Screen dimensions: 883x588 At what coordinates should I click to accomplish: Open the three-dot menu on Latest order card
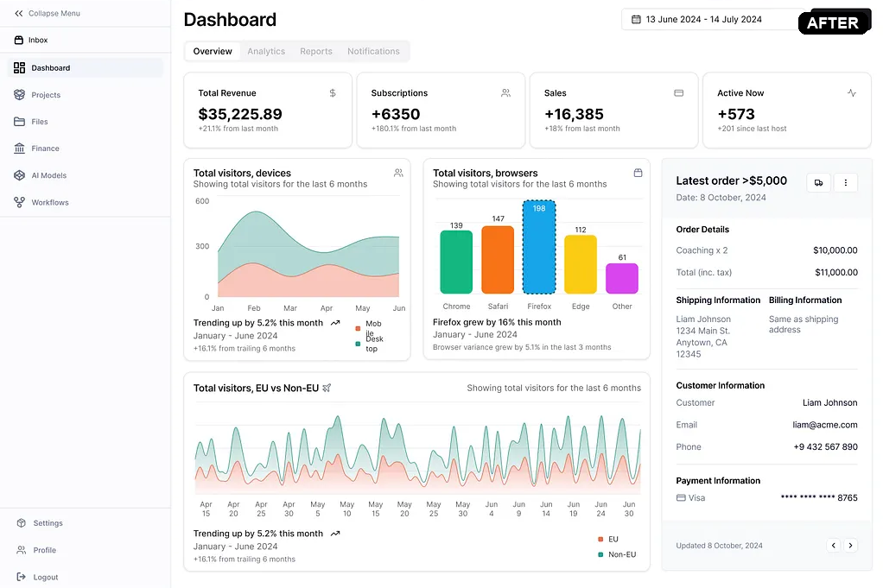(x=846, y=182)
